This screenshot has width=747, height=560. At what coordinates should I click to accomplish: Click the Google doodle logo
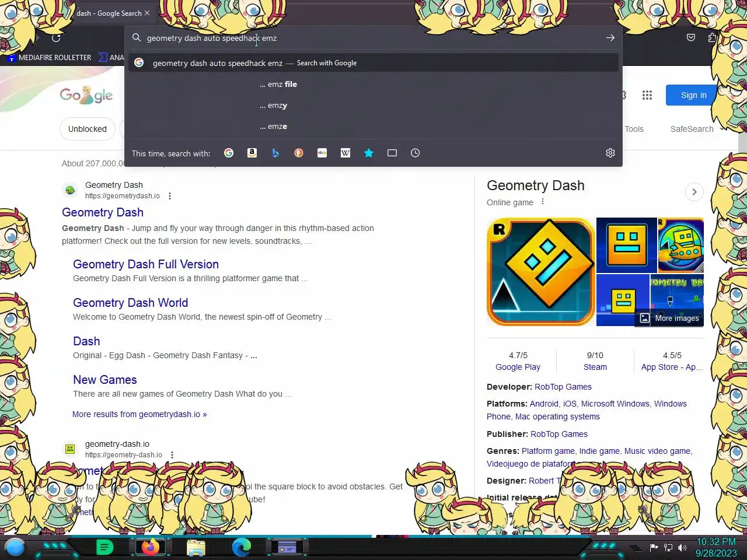pyautogui.click(x=86, y=95)
